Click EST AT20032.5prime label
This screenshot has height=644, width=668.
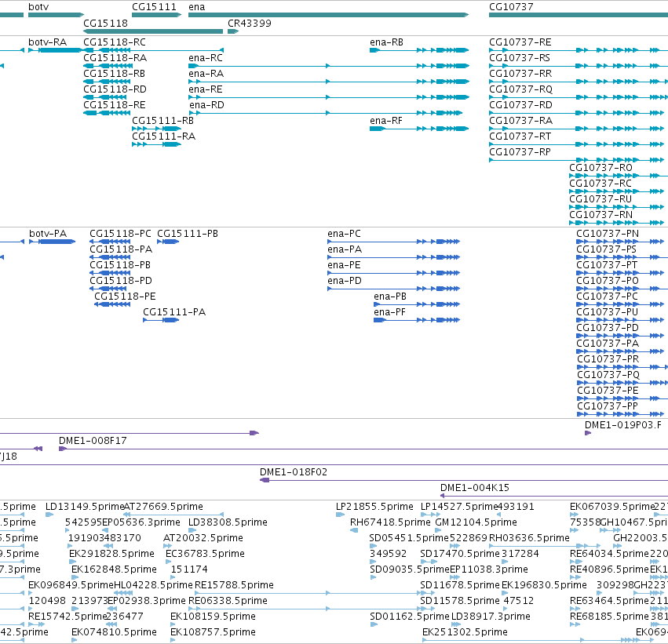point(203,538)
